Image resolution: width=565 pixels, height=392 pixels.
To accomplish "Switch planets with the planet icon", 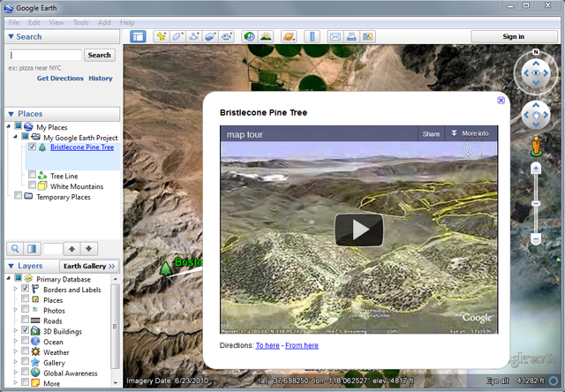I will [x=290, y=36].
